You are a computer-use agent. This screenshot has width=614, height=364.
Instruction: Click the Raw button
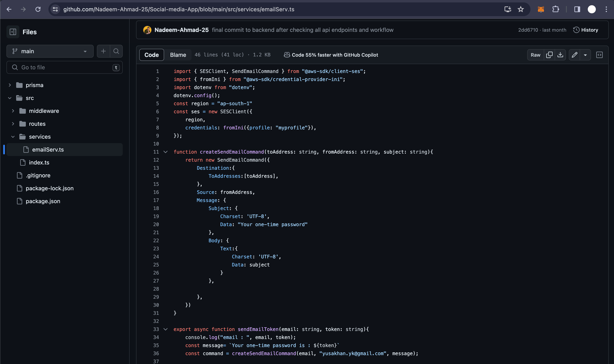point(535,55)
